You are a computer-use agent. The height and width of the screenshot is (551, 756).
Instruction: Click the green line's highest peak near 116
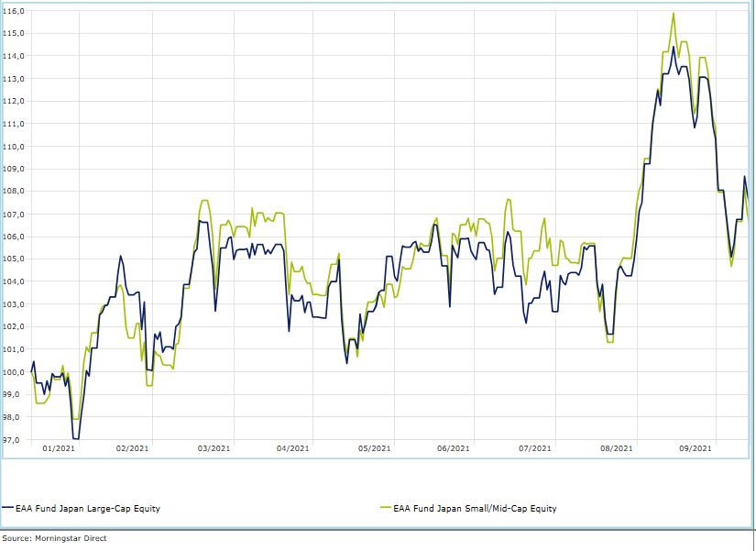(x=674, y=14)
